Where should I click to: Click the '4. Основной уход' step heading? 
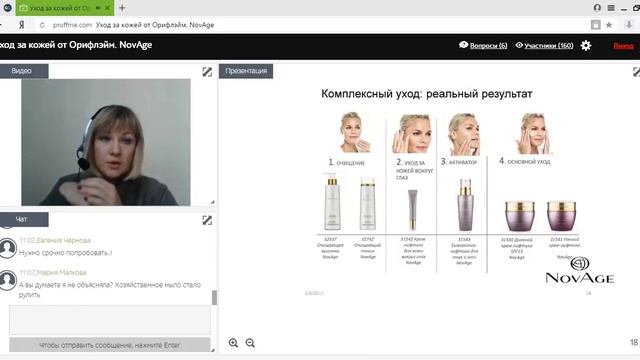[524, 161]
